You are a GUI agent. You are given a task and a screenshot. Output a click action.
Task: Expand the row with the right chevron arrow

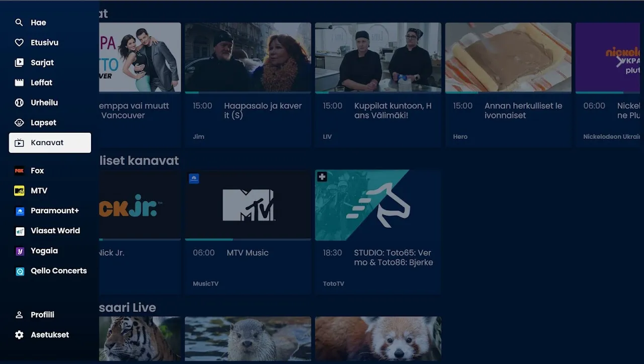(619, 62)
